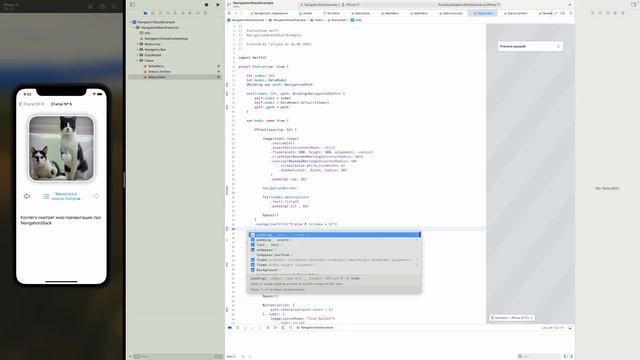Choose selected padding completion suggestion
The height and width of the screenshot is (360, 640).
click(334, 235)
